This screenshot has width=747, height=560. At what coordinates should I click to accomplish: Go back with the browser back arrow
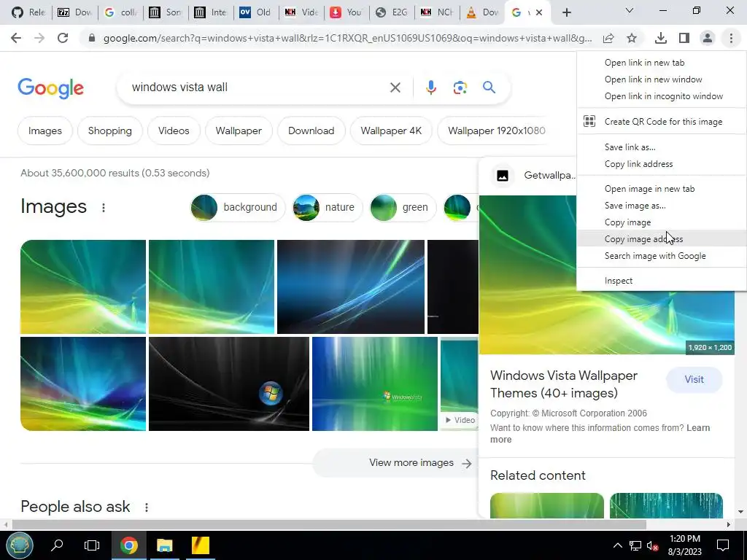16,38
